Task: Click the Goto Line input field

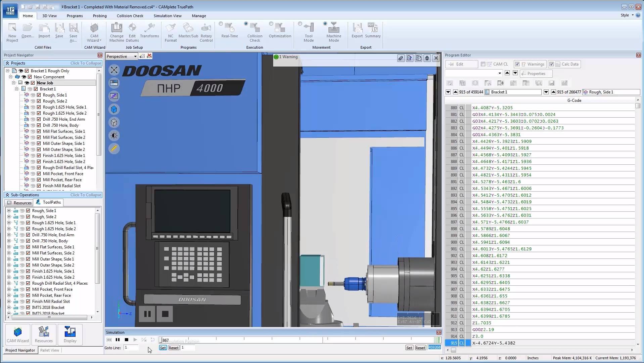Action: click(x=131, y=348)
